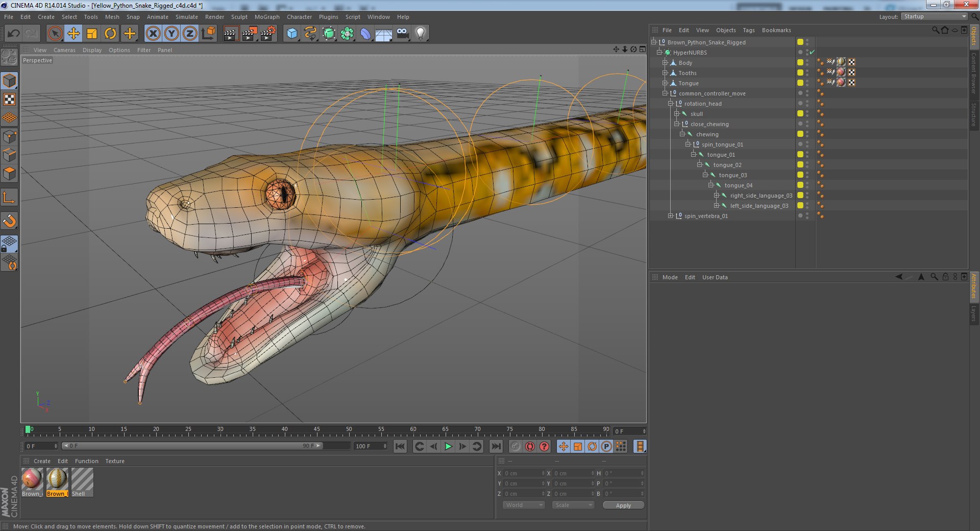This screenshot has height=531, width=980.
Task: Toggle autokeying red record button
Action: click(530, 446)
